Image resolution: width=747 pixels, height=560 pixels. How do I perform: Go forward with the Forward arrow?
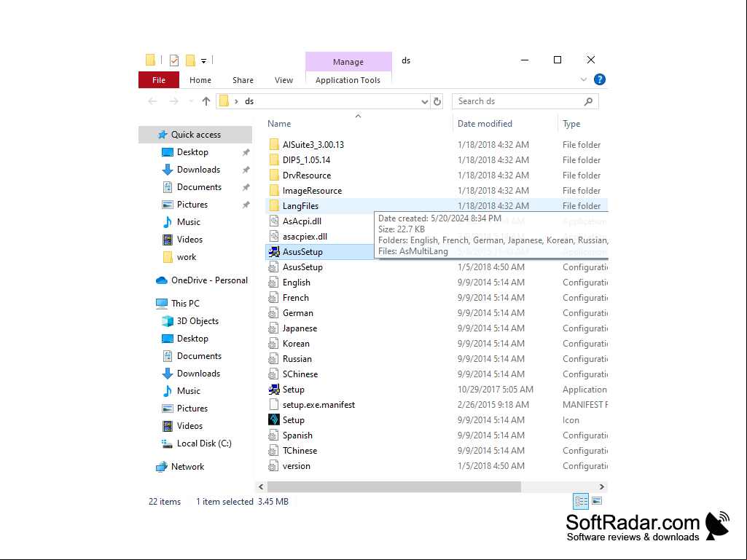point(174,101)
